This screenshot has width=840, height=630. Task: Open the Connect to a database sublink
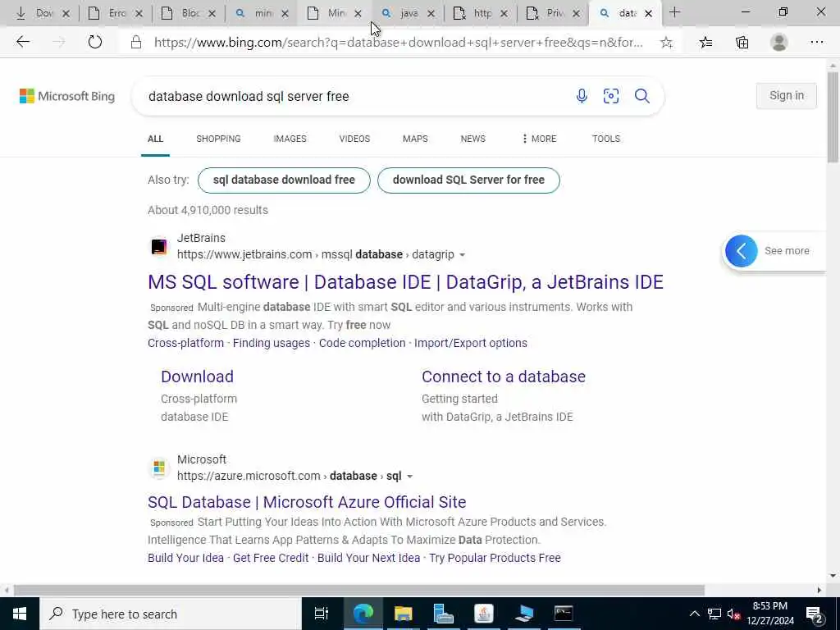point(504,377)
